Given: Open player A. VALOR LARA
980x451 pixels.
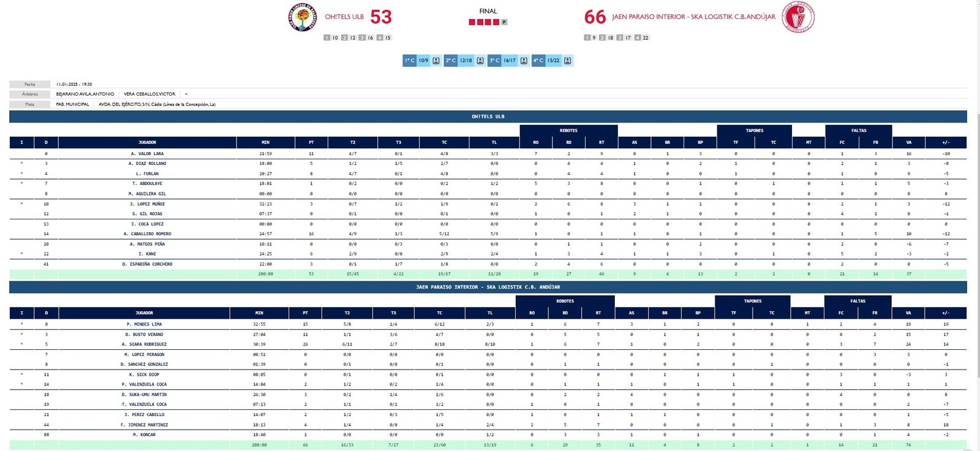Looking at the screenshot, I should 147,154.
